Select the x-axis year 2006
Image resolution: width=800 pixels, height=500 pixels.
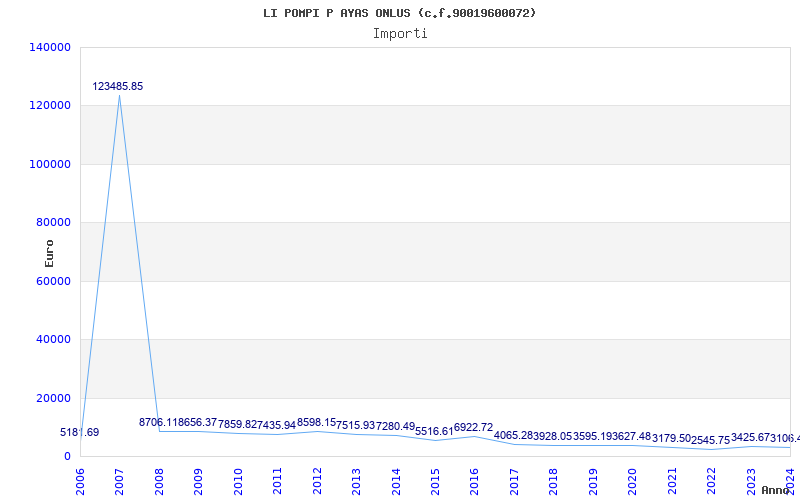(x=80, y=481)
